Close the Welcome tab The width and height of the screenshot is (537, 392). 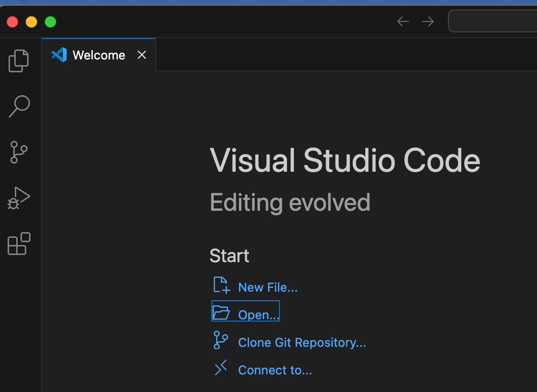tap(142, 55)
